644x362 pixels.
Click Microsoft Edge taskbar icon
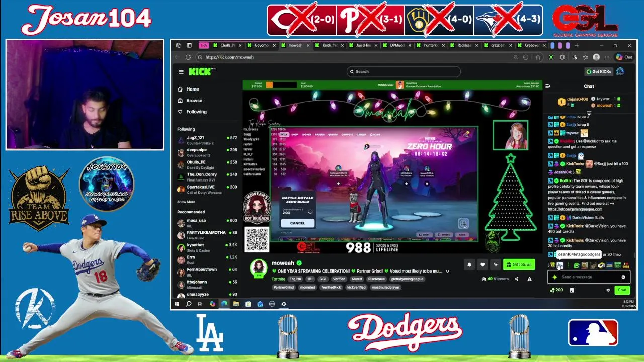(224, 304)
